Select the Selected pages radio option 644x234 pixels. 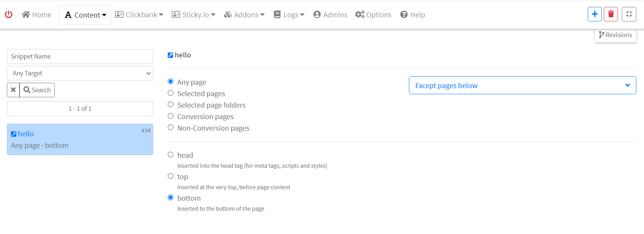pos(171,93)
